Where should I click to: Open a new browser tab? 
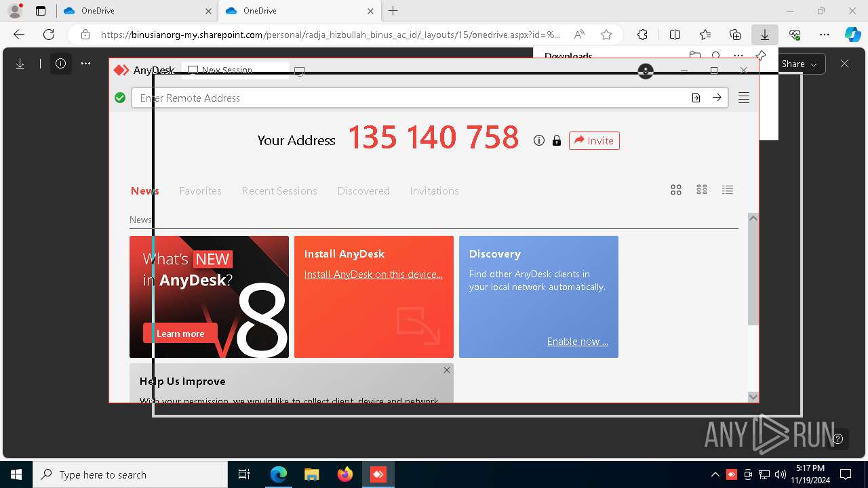pos(393,11)
